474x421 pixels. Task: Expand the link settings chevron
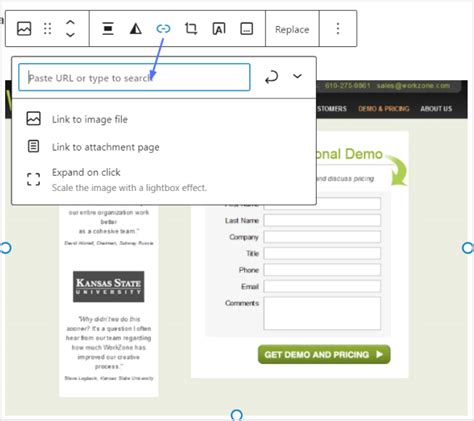[x=297, y=76]
